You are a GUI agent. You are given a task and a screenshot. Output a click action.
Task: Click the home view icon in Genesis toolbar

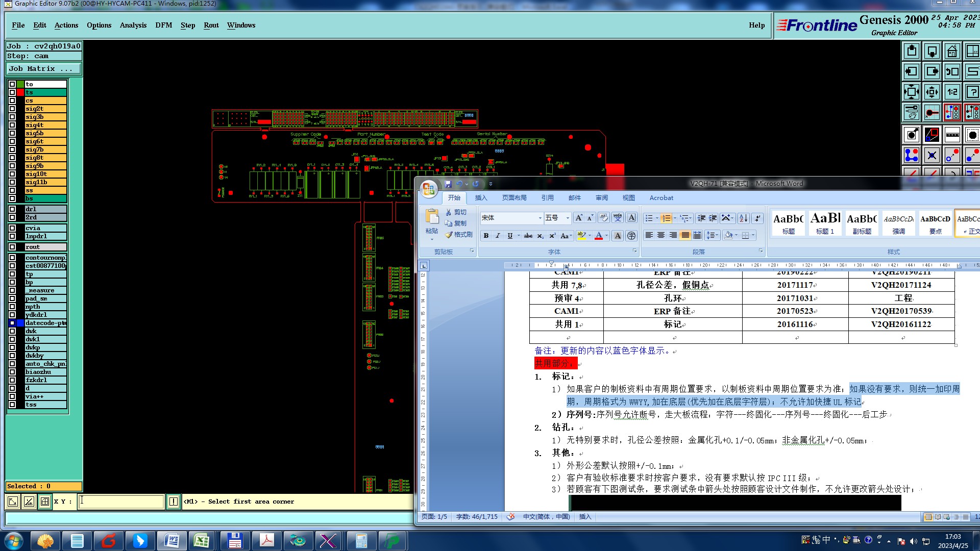[x=952, y=51]
